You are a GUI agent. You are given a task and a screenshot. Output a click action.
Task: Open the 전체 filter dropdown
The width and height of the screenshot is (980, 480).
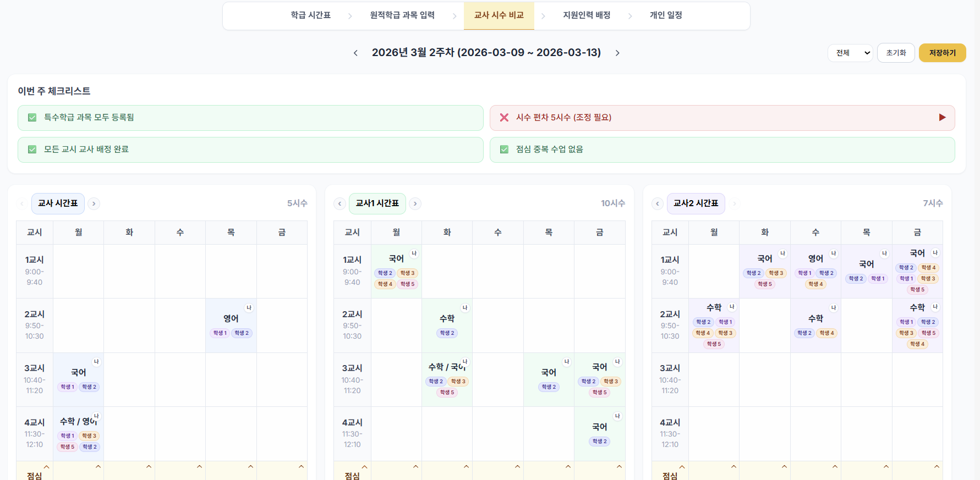point(850,53)
